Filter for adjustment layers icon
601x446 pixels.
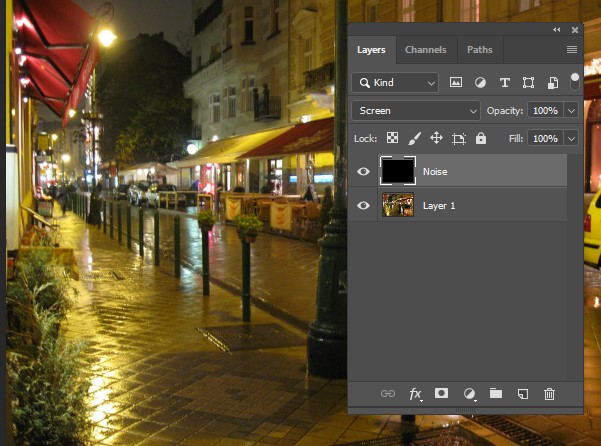tap(480, 82)
